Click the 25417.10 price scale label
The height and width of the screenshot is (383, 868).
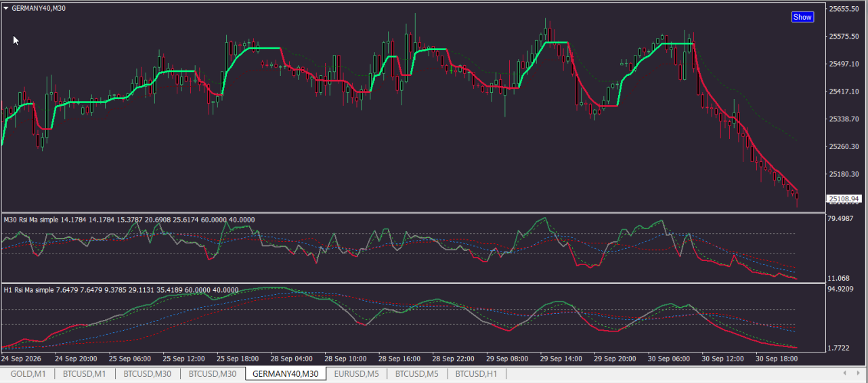(844, 92)
